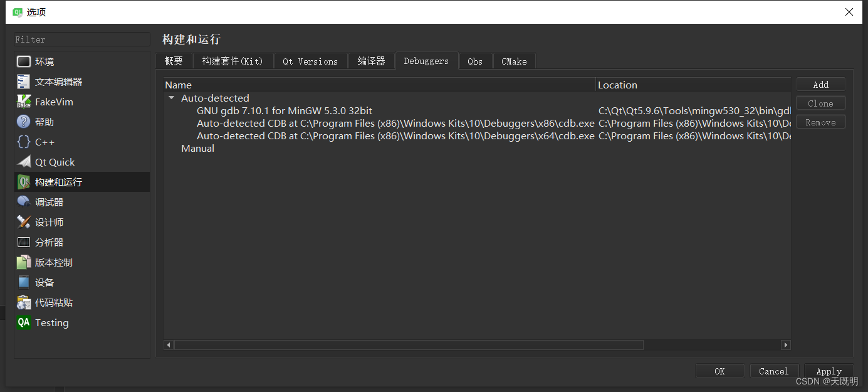This screenshot has height=392, width=868.
Task: Click the Add debugger button
Action: pyautogui.click(x=820, y=85)
